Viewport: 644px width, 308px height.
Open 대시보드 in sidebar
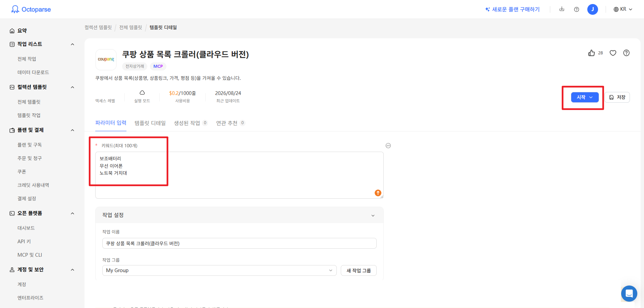click(x=26, y=228)
